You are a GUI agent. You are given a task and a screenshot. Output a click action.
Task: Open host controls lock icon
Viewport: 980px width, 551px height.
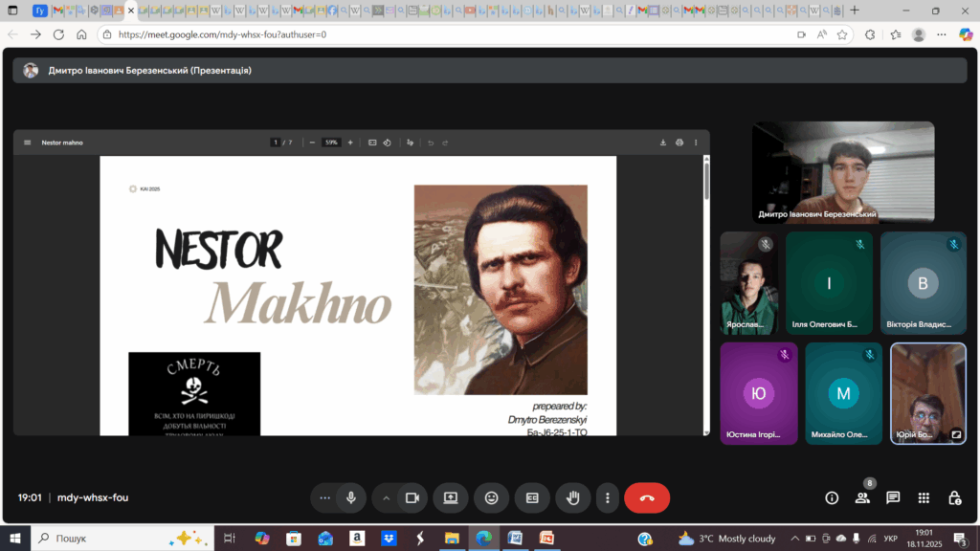click(x=954, y=497)
